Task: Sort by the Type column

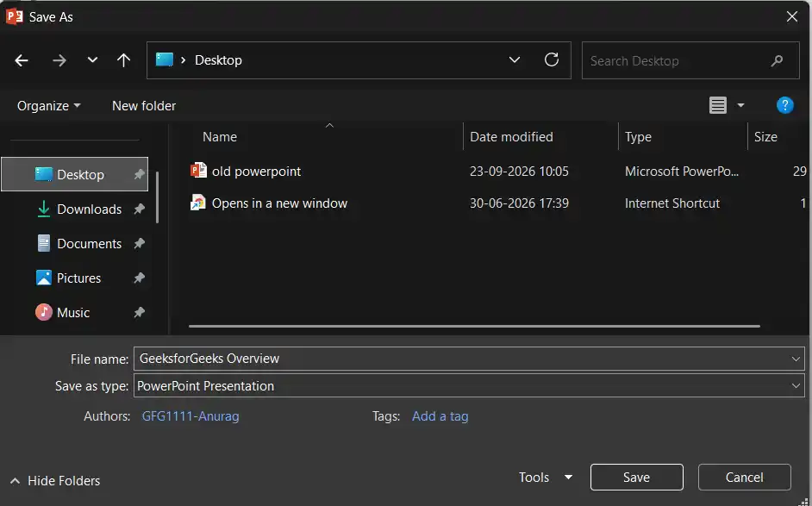Action: 638,137
